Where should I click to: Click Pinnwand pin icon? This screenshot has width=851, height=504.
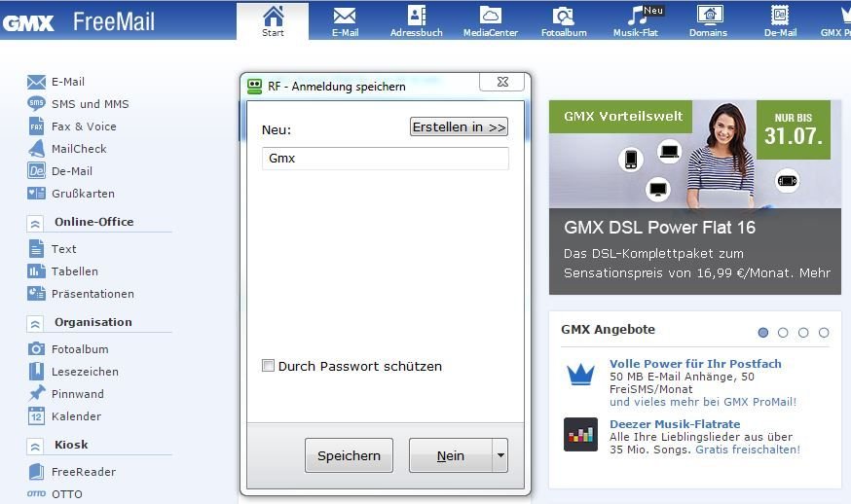tap(36, 393)
